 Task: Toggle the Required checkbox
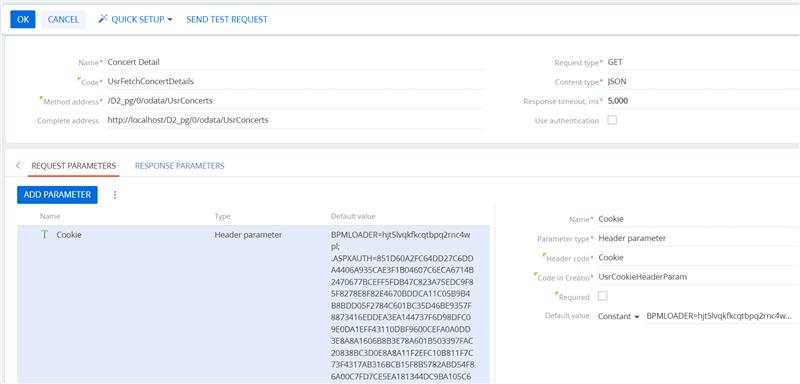(x=602, y=296)
